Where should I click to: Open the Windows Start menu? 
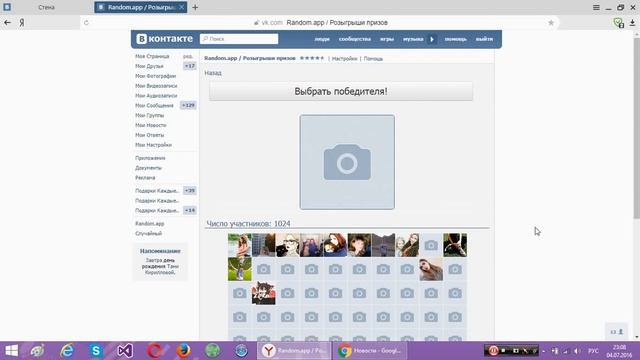[11, 351]
